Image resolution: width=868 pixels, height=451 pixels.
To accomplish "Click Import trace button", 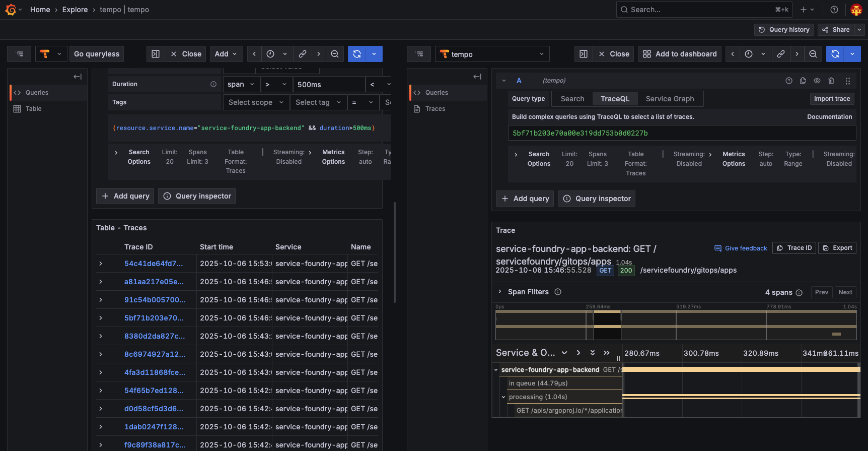I will point(832,99).
